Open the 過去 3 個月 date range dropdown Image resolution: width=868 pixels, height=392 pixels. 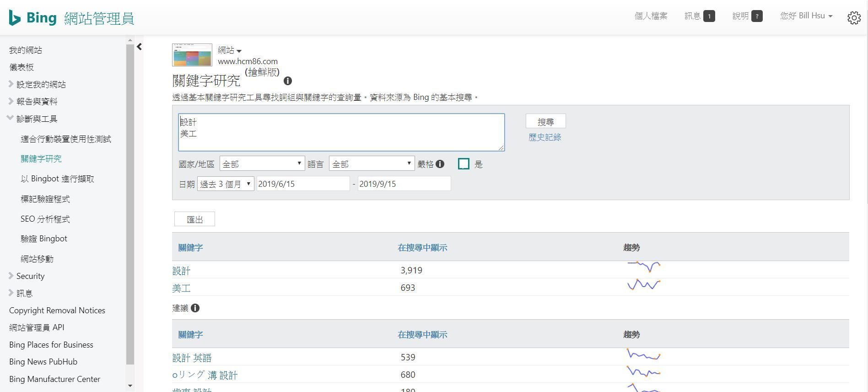[x=226, y=184]
